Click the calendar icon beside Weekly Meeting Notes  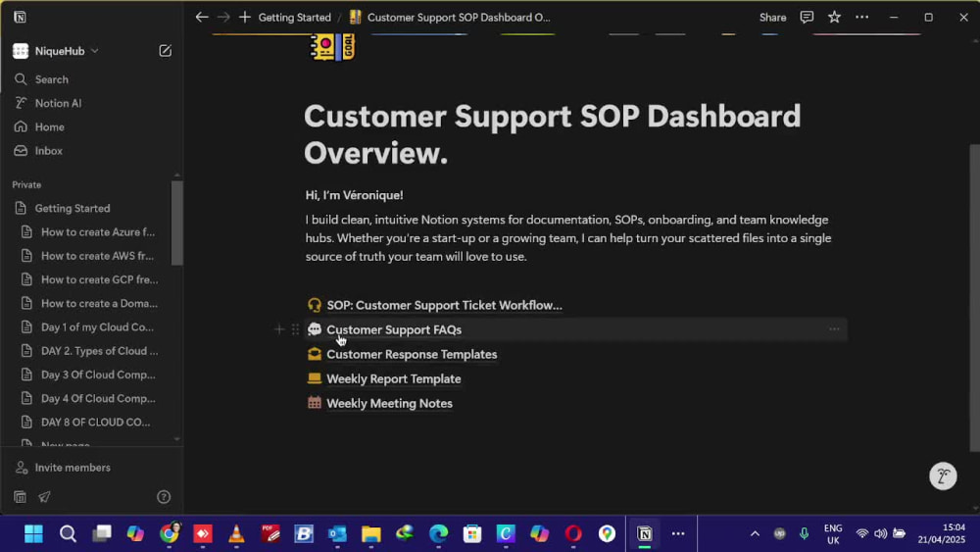pos(315,403)
